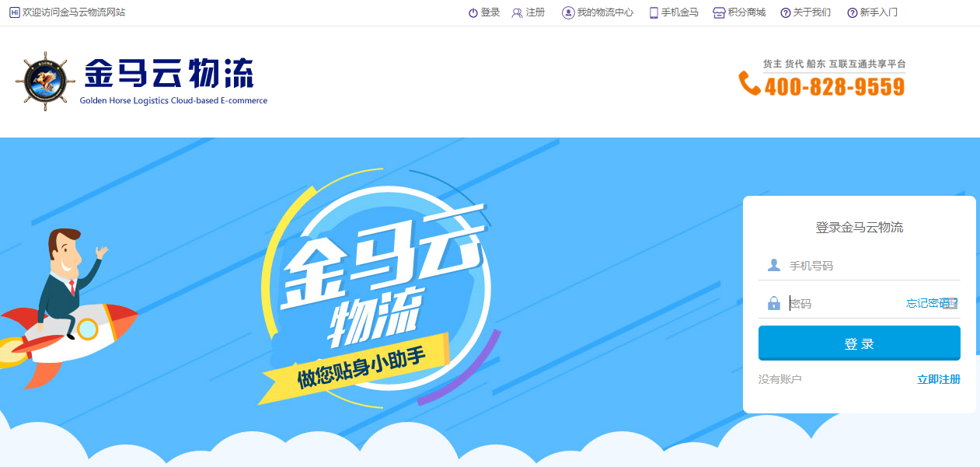Viewport: 980px width, 467px height.
Task: Click the 400-828-9559 phone number
Action: tap(835, 86)
